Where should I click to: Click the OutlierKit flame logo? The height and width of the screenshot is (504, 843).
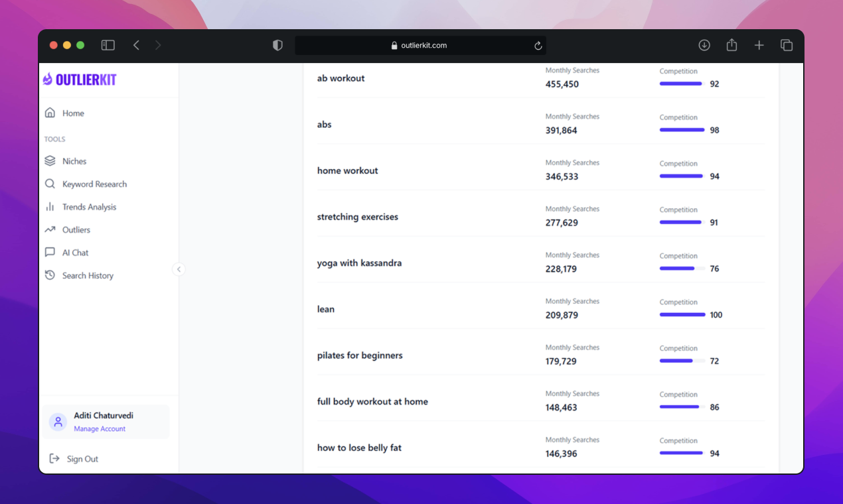tap(47, 79)
